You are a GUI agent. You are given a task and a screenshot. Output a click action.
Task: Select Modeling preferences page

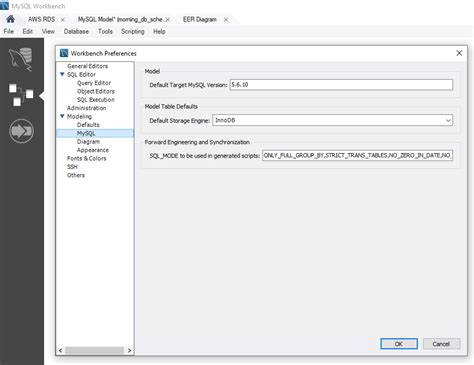(79, 116)
